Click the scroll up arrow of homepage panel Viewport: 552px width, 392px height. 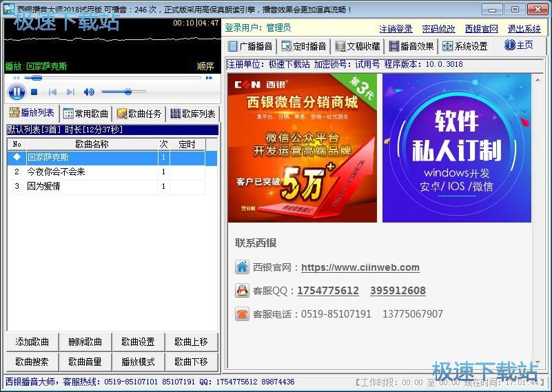(x=538, y=80)
